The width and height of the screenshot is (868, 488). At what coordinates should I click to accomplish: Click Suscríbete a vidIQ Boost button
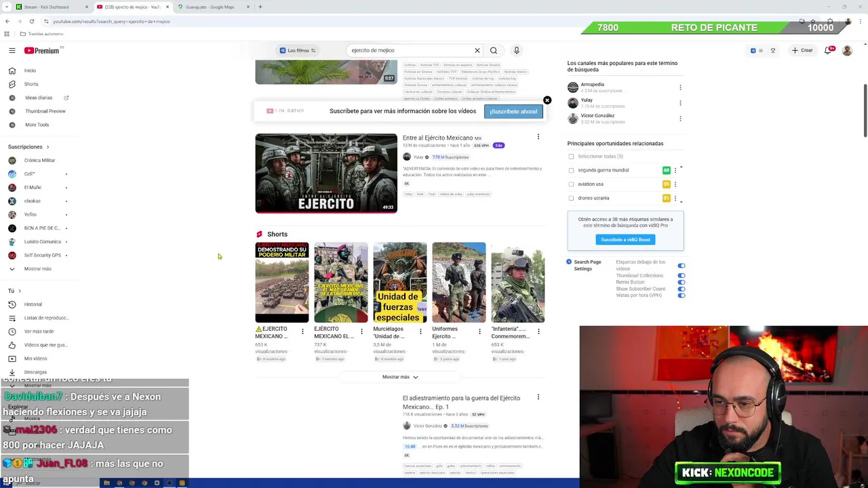625,239
